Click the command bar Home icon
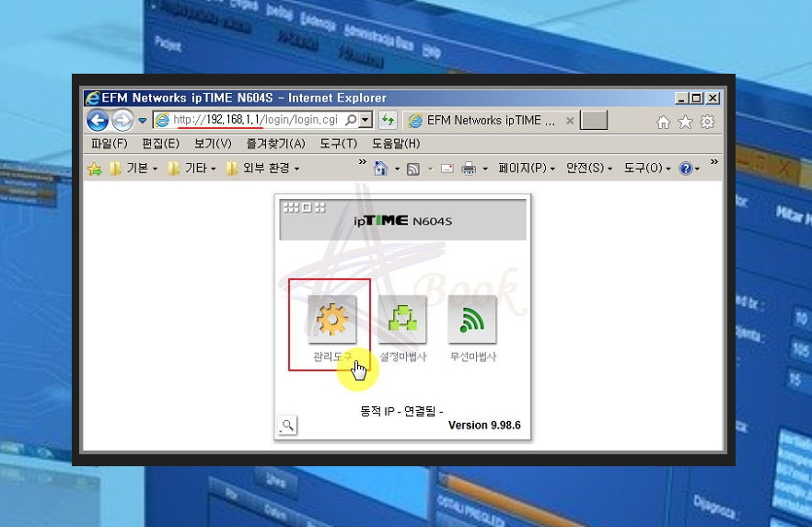 click(x=380, y=169)
